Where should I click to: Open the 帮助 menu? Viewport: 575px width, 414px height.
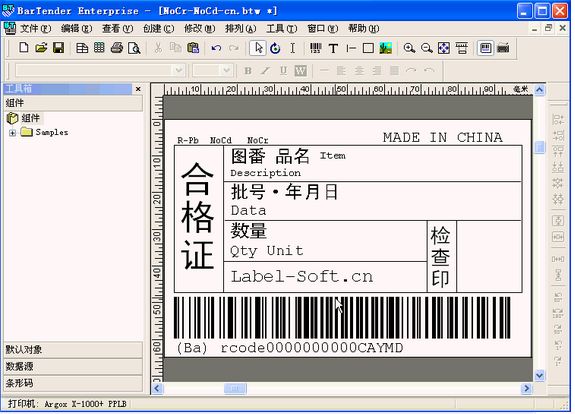click(364, 29)
